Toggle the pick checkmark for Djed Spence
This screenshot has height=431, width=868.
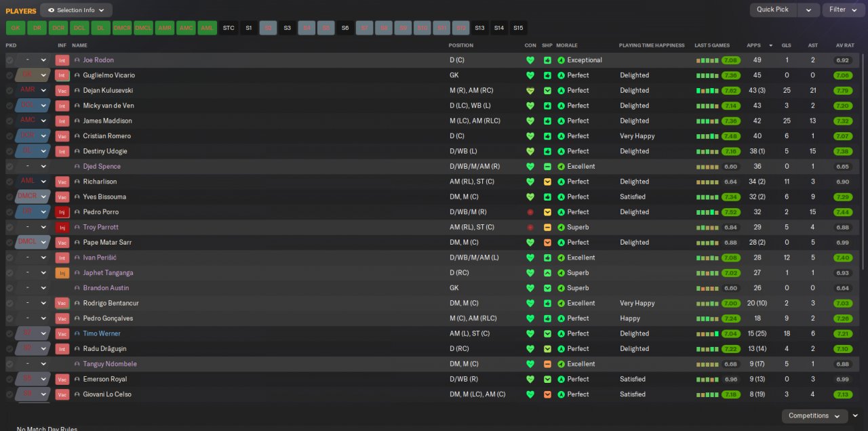[9, 167]
